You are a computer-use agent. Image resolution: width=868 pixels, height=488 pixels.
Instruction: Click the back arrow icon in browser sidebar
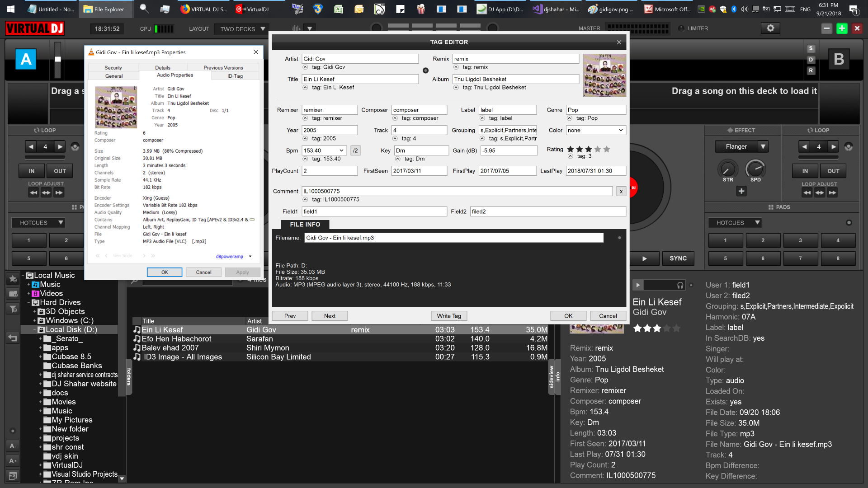point(13,338)
